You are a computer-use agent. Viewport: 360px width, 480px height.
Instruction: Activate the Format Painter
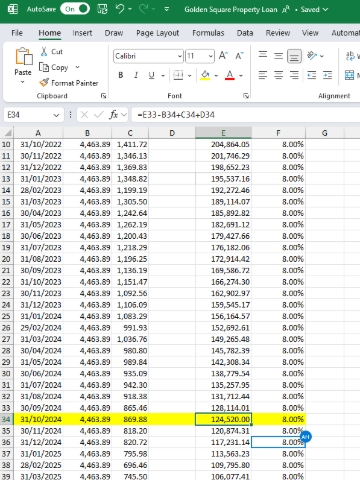coord(69,83)
